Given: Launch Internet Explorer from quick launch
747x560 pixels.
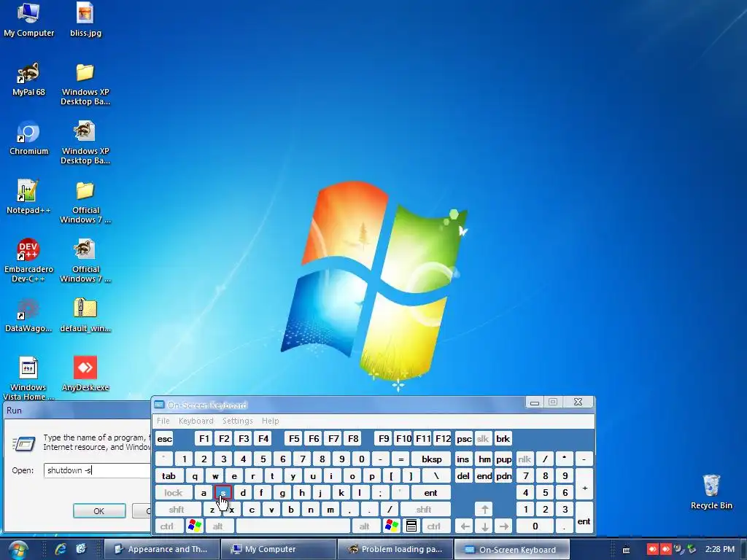Looking at the screenshot, I should pyautogui.click(x=61, y=549).
